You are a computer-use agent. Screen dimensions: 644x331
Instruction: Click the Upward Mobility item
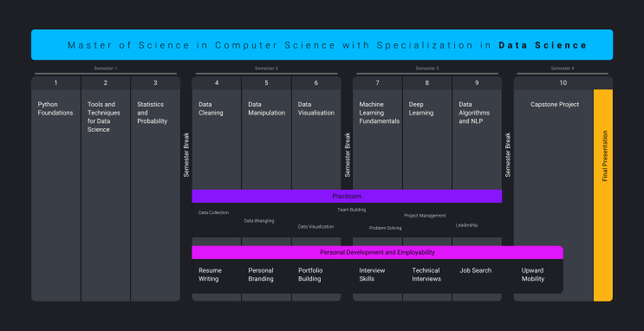pos(533,275)
